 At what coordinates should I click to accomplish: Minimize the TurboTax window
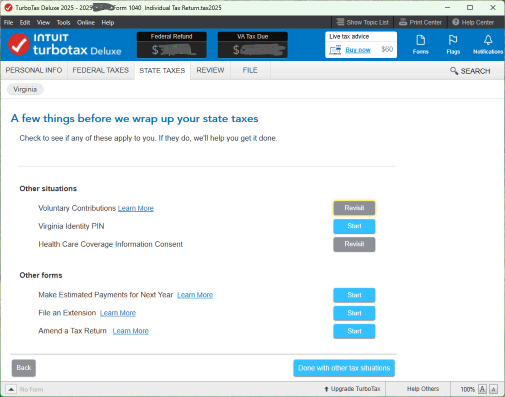[447, 7]
